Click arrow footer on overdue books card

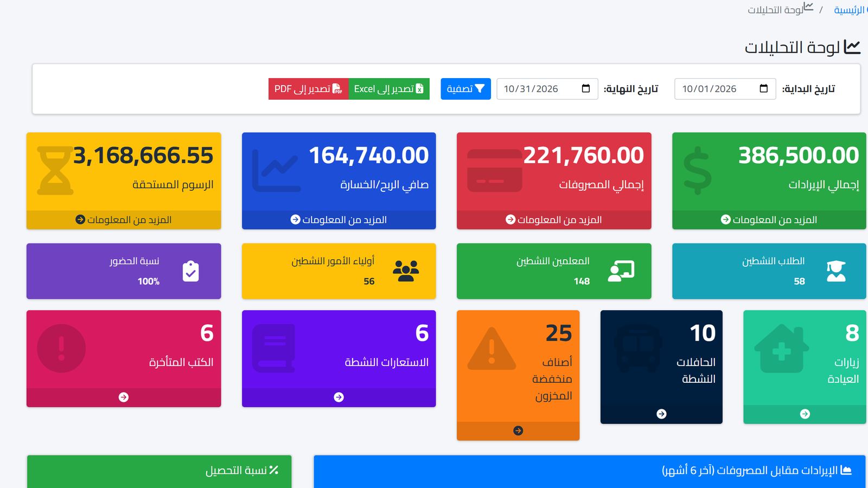pyautogui.click(x=124, y=397)
